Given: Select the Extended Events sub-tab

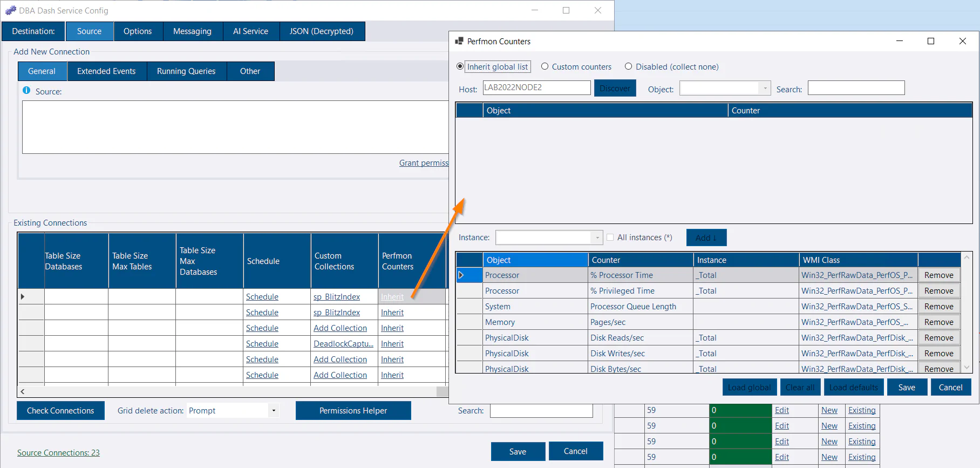Looking at the screenshot, I should 106,71.
